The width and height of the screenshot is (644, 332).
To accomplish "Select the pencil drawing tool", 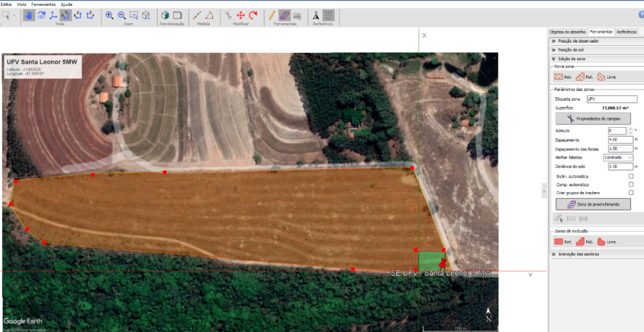I will (272, 15).
